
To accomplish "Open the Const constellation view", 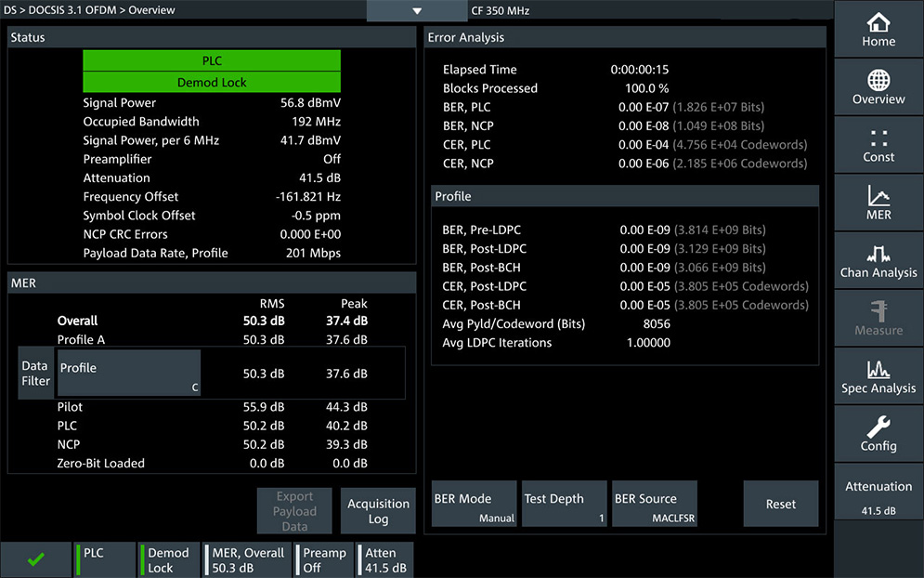I will 878,146.
